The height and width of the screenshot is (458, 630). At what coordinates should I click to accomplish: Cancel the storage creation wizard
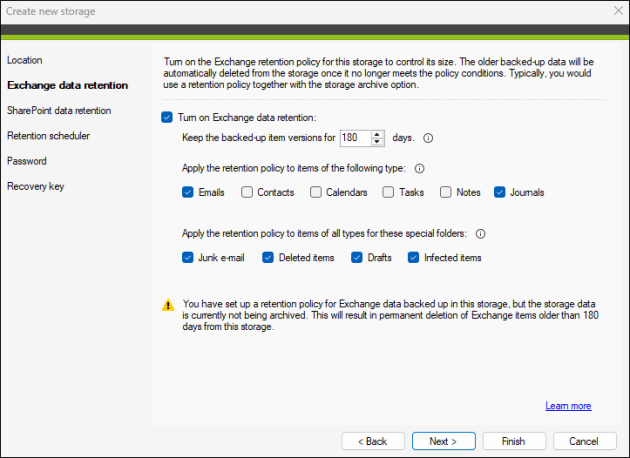click(x=585, y=441)
